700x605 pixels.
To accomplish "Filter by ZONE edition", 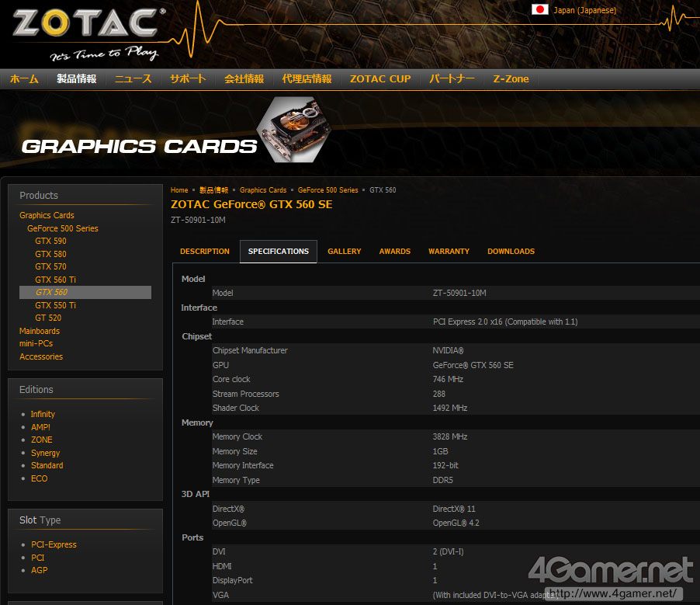I will click(41, 440).
